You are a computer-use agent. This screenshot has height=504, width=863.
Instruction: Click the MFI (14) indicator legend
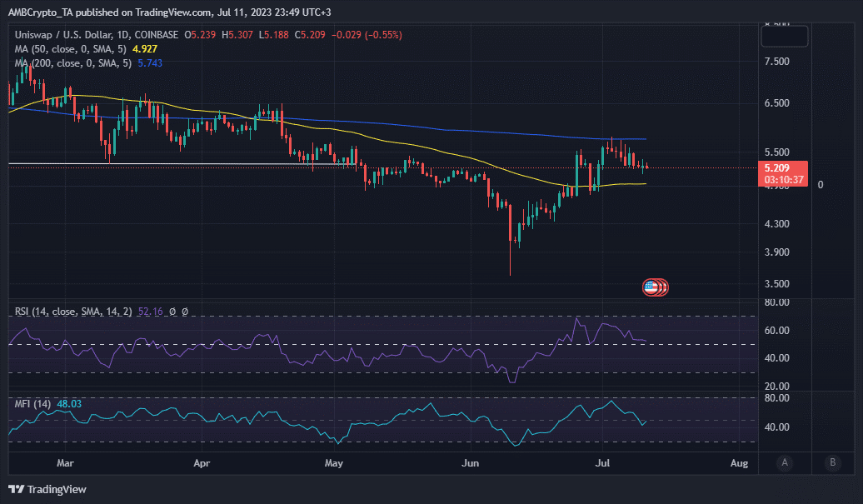click(x=32, y=404)
